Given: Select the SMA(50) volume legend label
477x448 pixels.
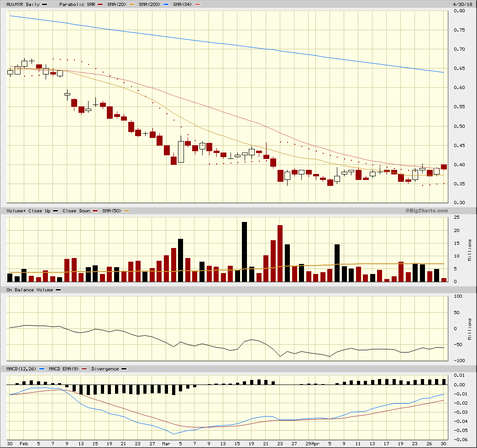Looking at the screenshot, I should [x=111, y=211].
